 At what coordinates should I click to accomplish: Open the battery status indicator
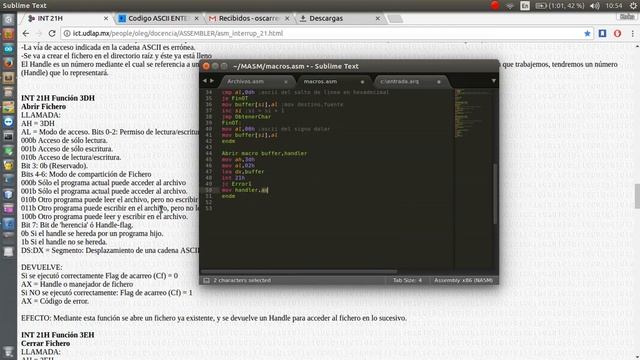(x=560, y=6)
